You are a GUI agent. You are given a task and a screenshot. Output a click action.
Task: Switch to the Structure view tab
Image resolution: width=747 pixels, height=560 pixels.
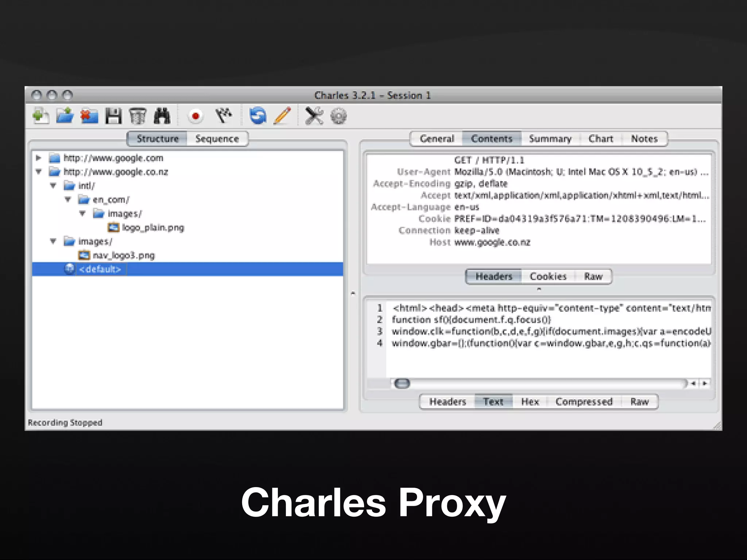(x=158, y=139)
